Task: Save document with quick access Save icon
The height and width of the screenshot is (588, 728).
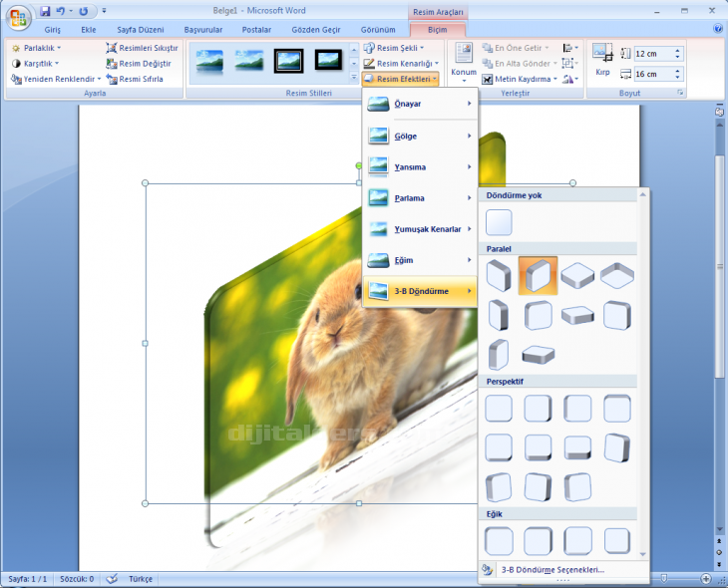Action: (x=45, y=11)
